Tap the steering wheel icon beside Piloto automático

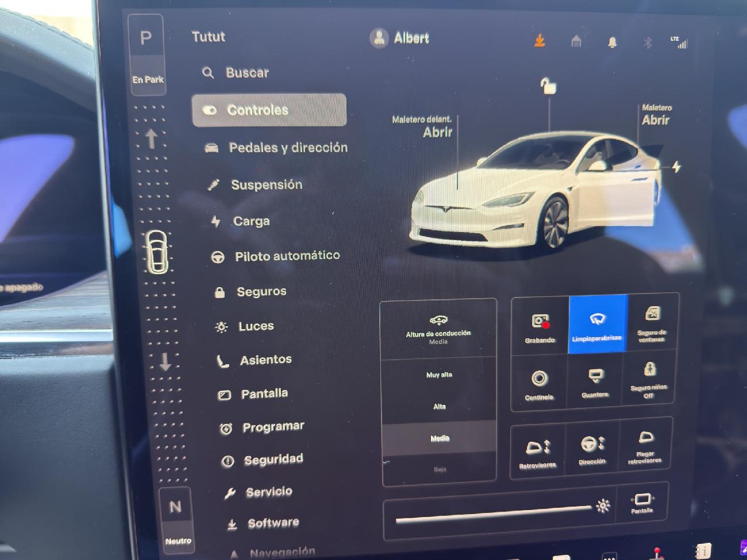tap(217, 257)
